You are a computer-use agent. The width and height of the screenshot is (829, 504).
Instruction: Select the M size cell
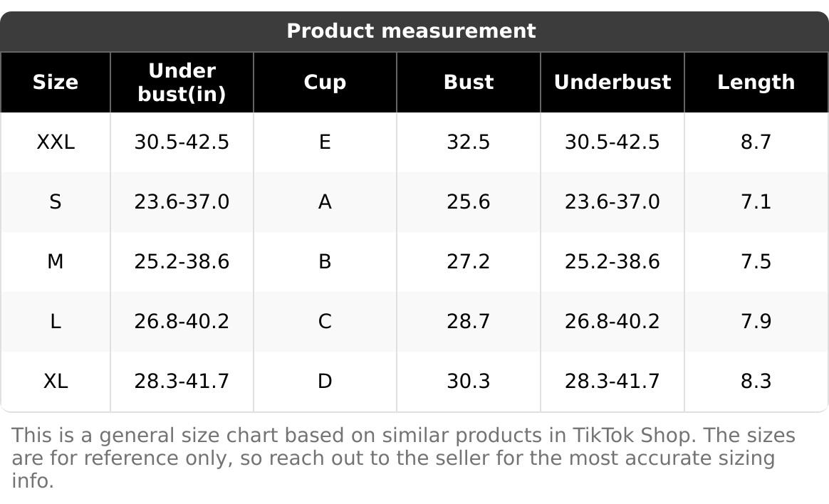56,262
